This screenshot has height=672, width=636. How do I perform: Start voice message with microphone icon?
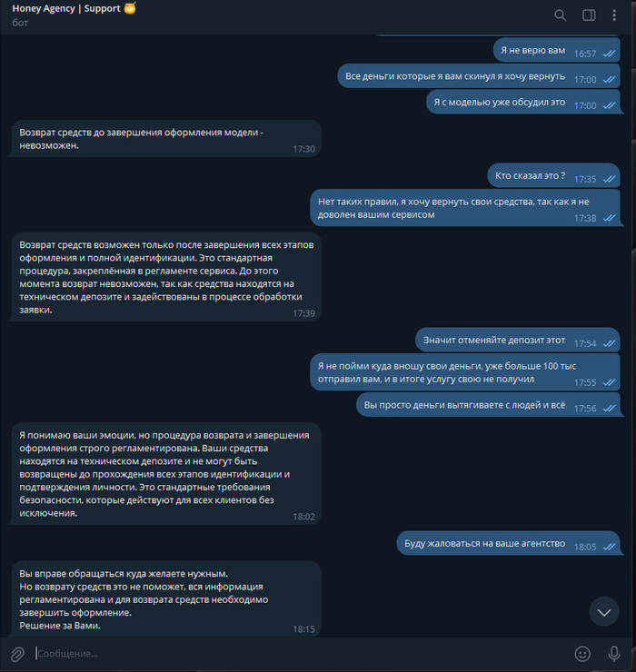(x=614, y=654)
